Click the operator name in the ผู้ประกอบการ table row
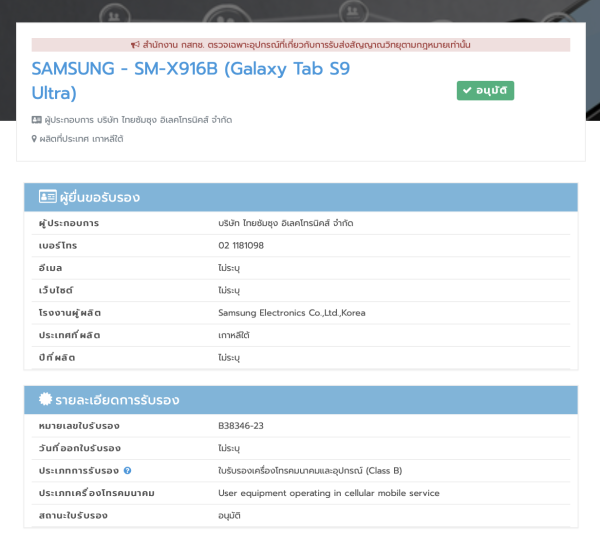The width and height of the screenshot is (600, 535). coord(285,223)
